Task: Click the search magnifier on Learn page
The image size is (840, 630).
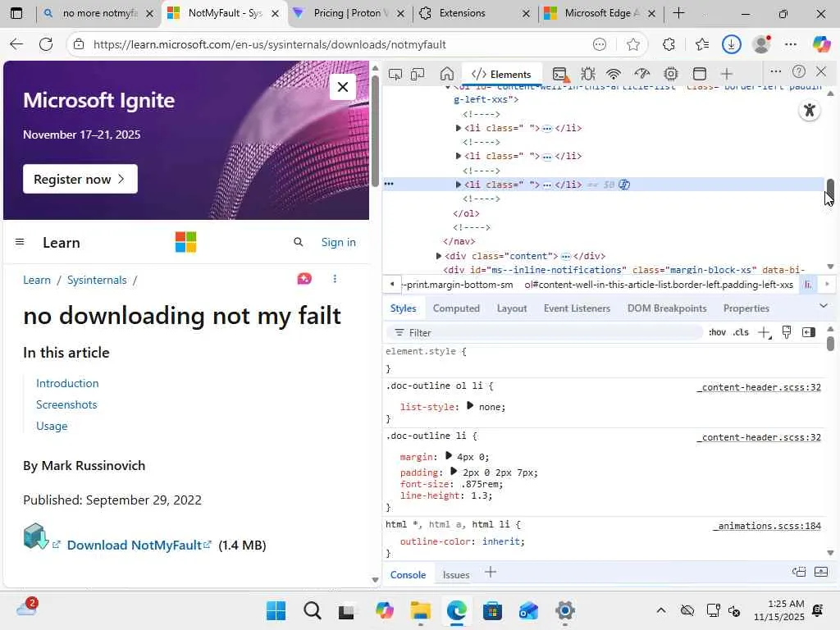Action: point(299,242)
